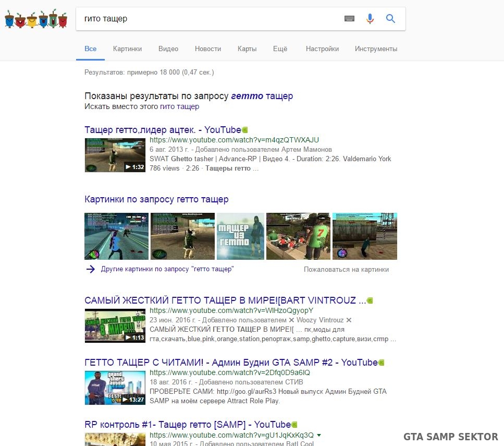The width and height of the screenshot is (504, 446).
Task: Open Другие картинки по запросу "гетто тащер"
Action: 167,269
